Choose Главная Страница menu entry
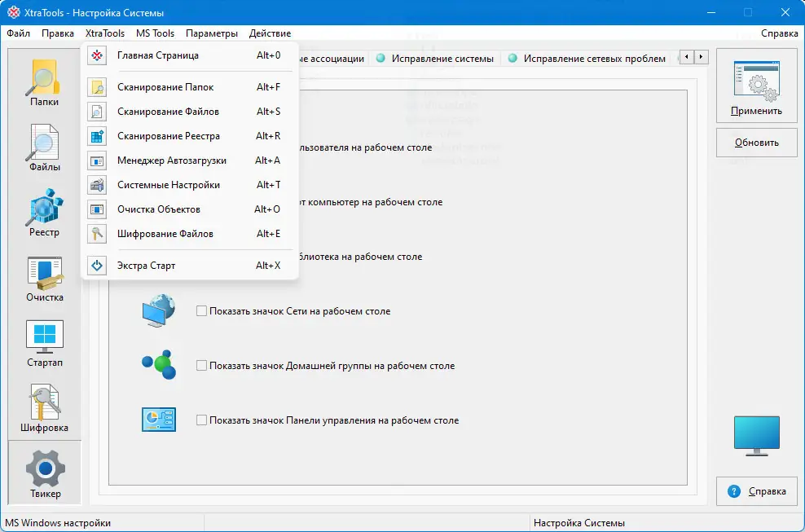The width and height of the screenshot is (805, 532). tap(190, 55)
